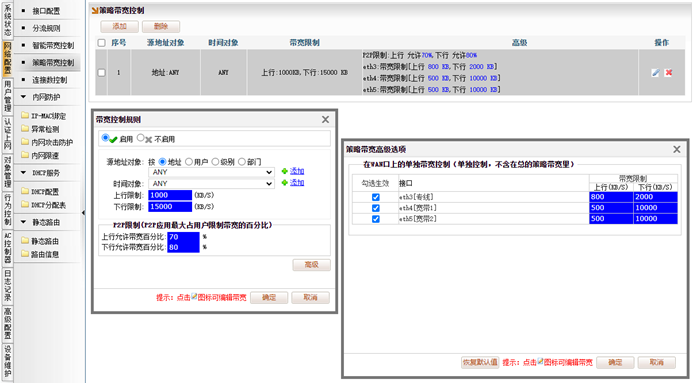Collapse the sidebar with the small arrow handle
The height and width of the screenshot is (383, 693).
tap(84, 213)
